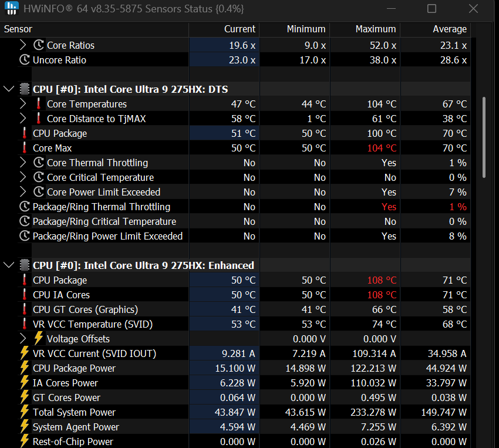
Task: Click the clock icon beside Uncore Ratio
Action: [x=25, y=59]
